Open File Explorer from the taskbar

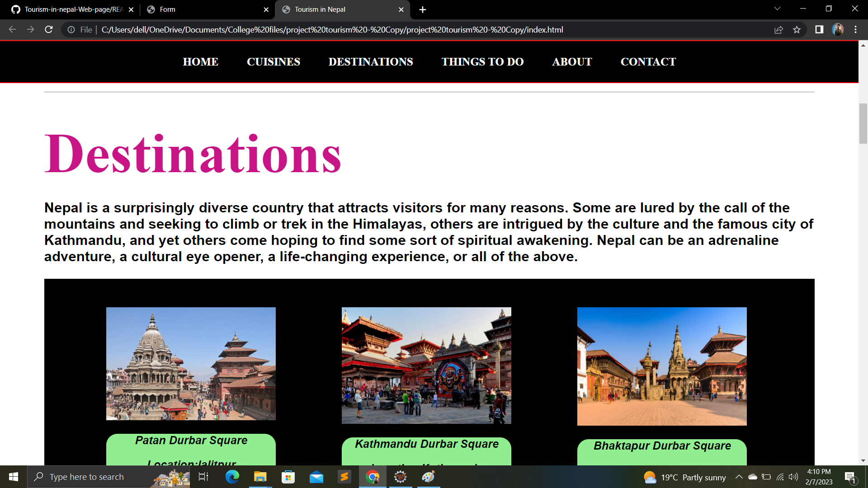click(x=260, y=477)
